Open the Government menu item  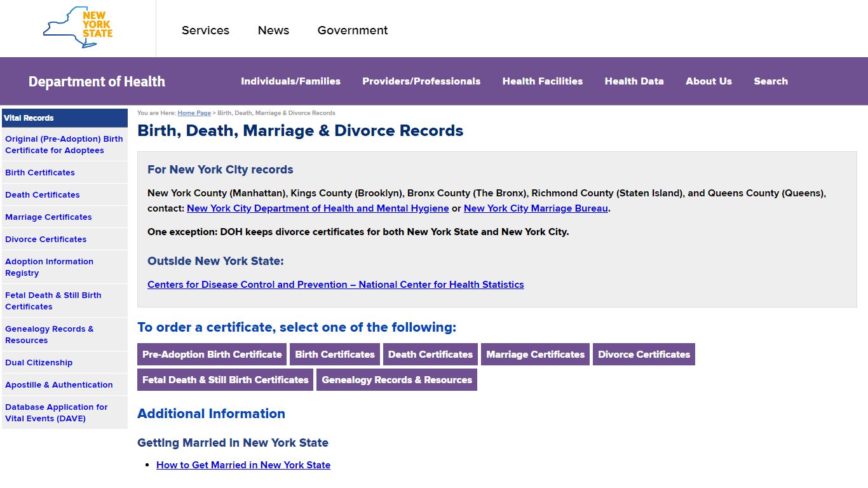[x=353, y=30]
